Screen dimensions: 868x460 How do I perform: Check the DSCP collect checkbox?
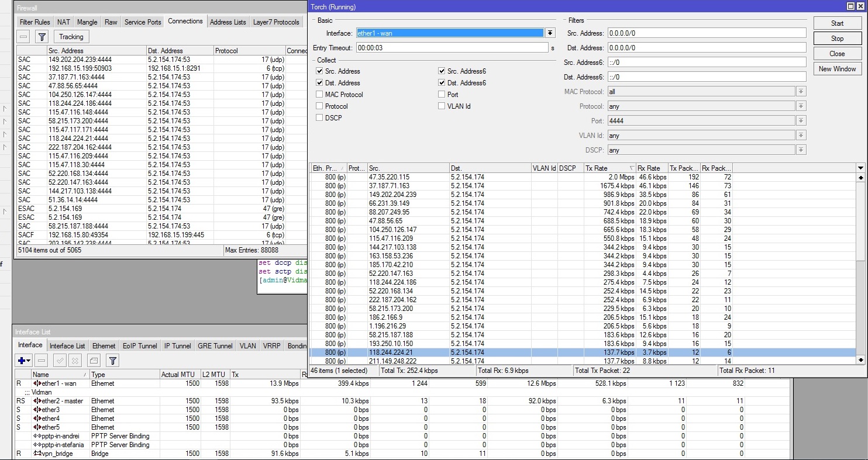tap(319, 118)
